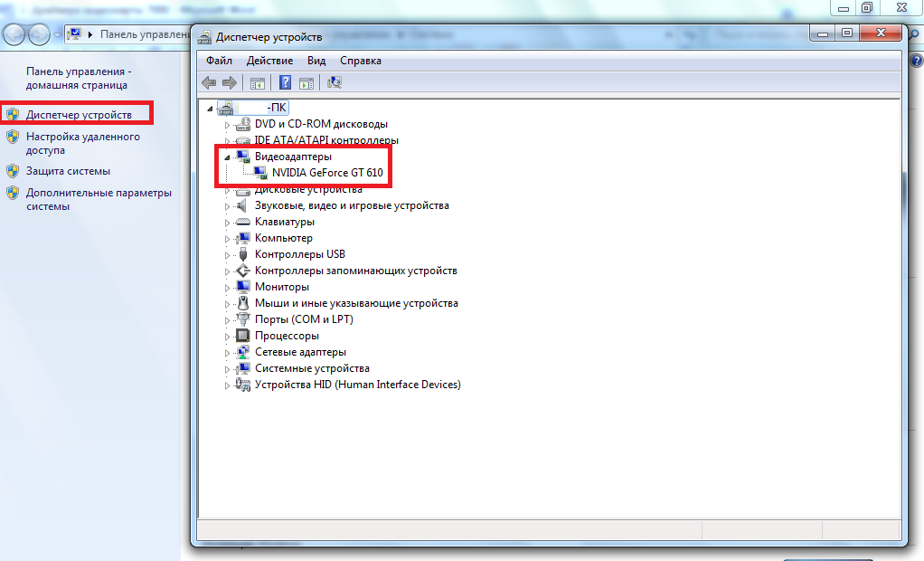
Task: Show the console tree toolbar icon
Action: click(x=257, y=83)
